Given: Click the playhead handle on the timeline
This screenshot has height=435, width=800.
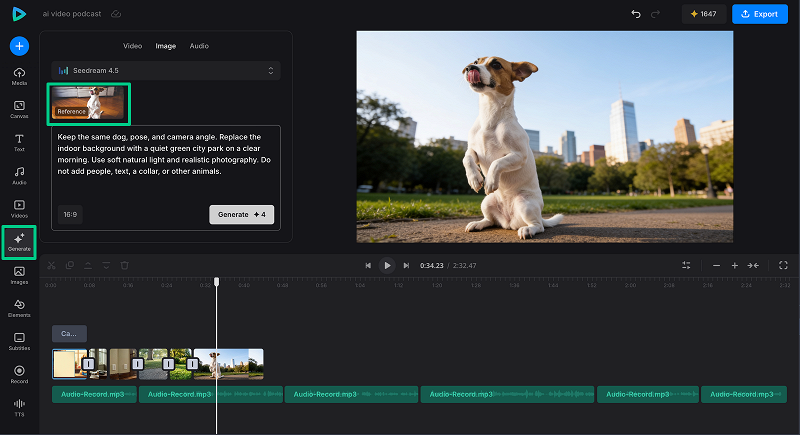Looking at the screenshot, I should coord(216,282).
